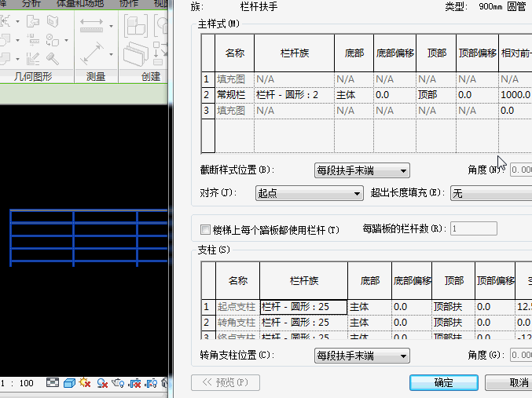Expand the measure tool dropdown arrow
This screenshot has width=532, height=398.
[x=111, y=26]
